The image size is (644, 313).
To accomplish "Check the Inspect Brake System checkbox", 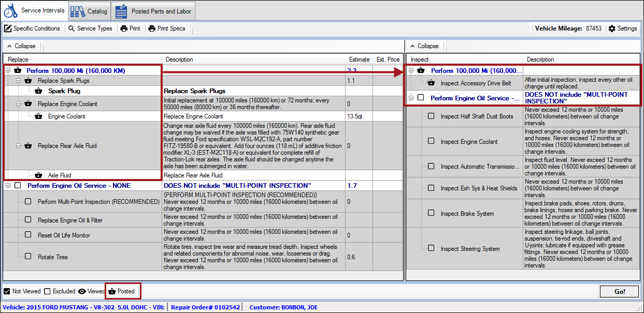I will (x=431, y=213).
